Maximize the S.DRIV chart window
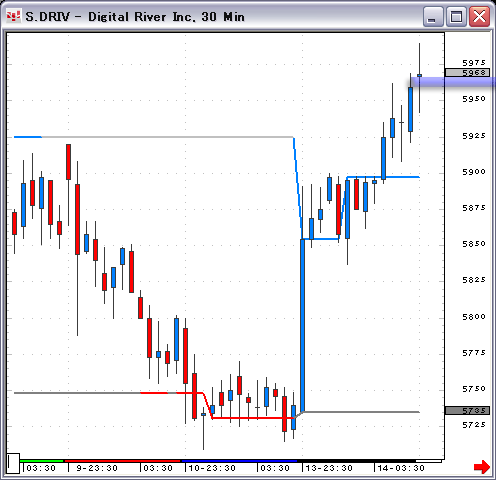Screen dimensions: 496x480 click(x=456, y=16)
